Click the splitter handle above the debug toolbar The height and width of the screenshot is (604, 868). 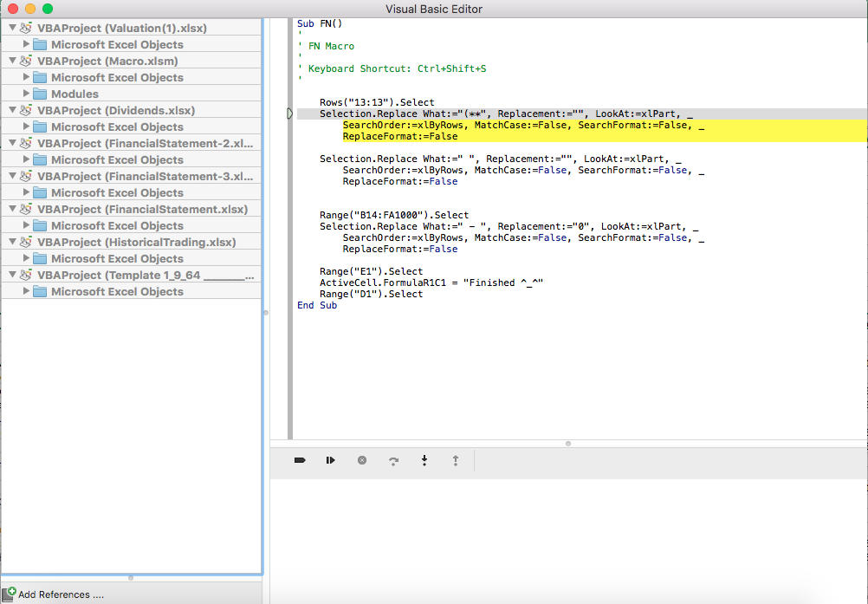(x=568, y=443)
